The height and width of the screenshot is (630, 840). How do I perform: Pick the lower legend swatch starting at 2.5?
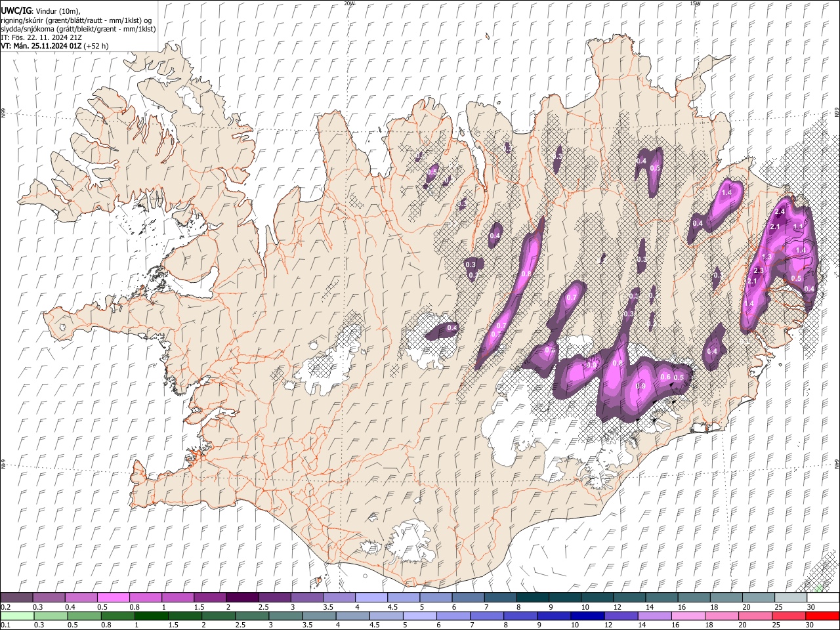tap(252, 616)
